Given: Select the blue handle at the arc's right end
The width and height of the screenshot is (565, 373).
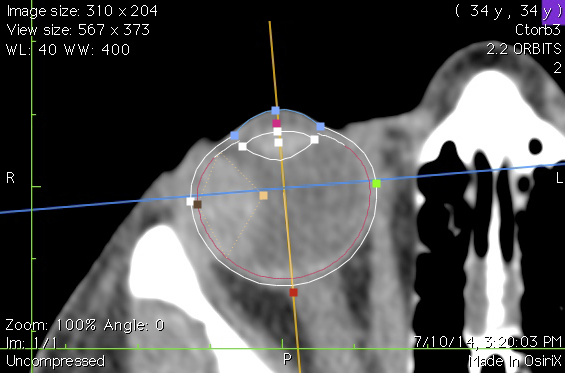Looking at the screenshot, I should 320,126.
